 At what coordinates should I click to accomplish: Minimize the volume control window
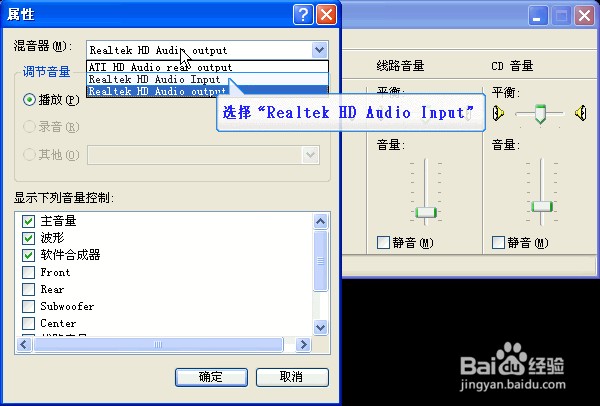point(538,16)
